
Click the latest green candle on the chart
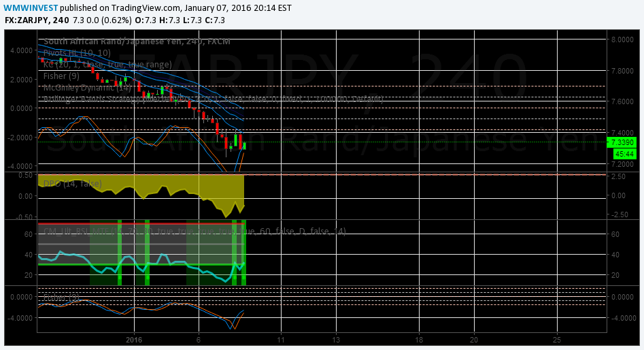[244, 146]
